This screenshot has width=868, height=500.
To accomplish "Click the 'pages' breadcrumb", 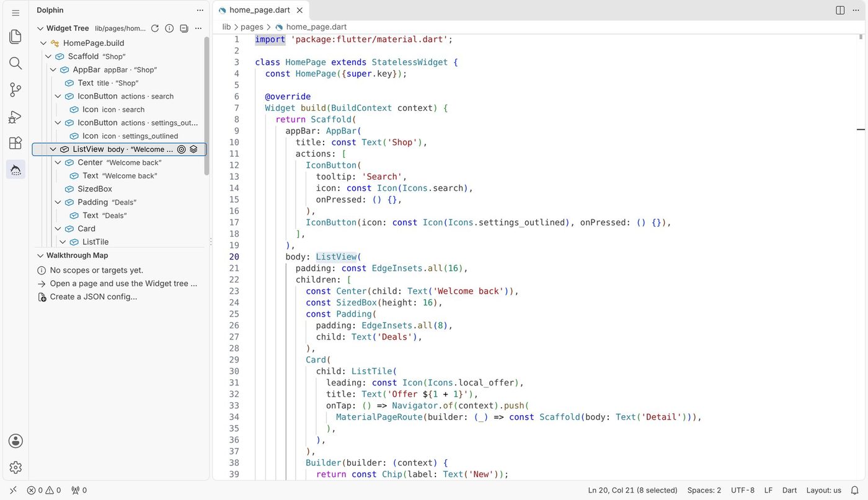I will [252, 27].
